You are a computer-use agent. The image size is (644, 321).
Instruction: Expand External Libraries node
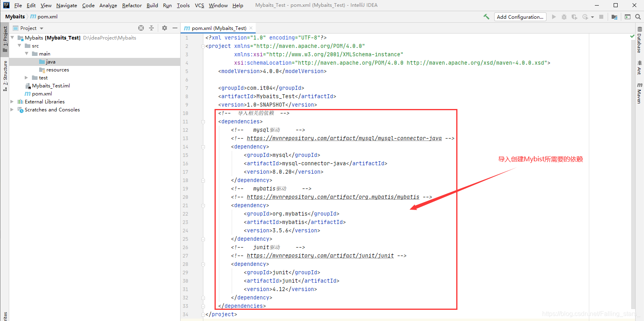coord(12,101)
